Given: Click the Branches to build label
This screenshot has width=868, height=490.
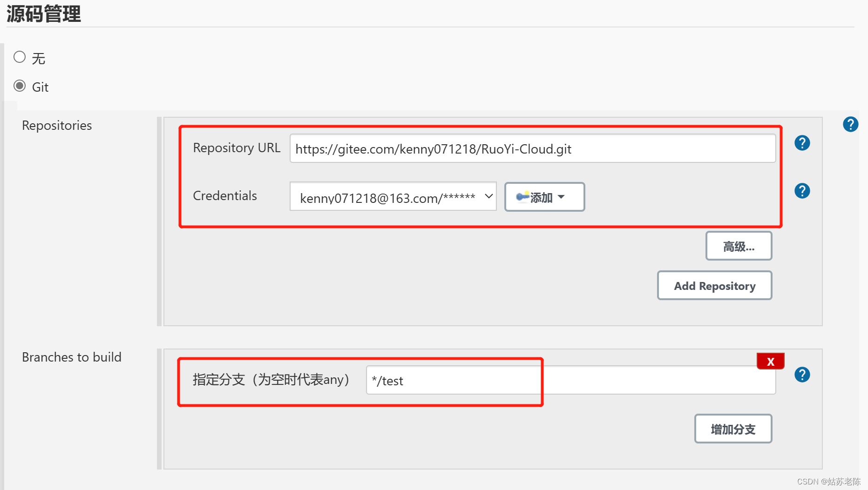Looking at the screenshot, I should click(72, 357).
